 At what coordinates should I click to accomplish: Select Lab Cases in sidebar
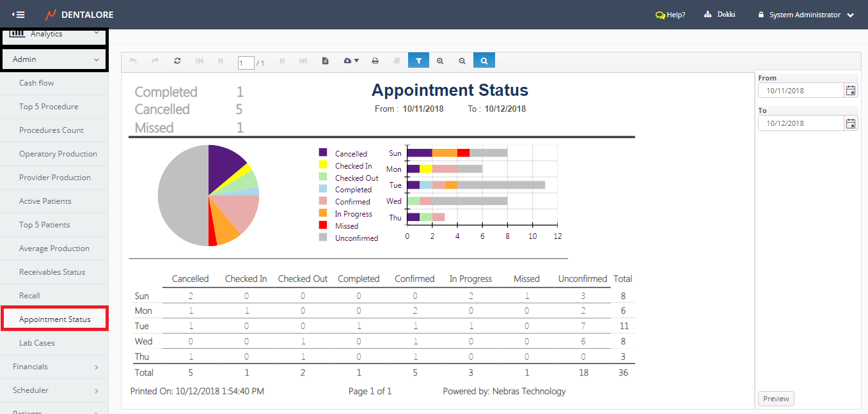pos(37,343)
